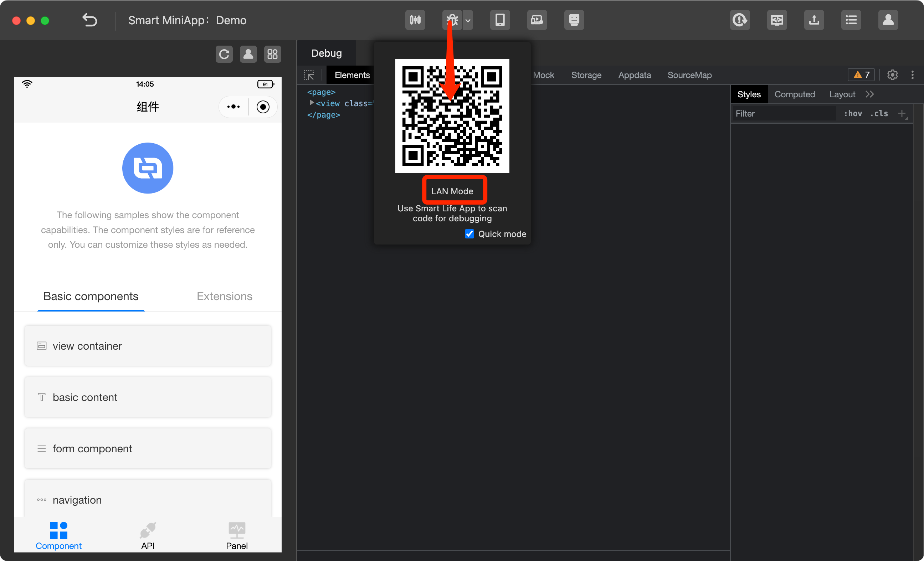
Task: Switch to API bottom tab
Action: pos(148,535)
